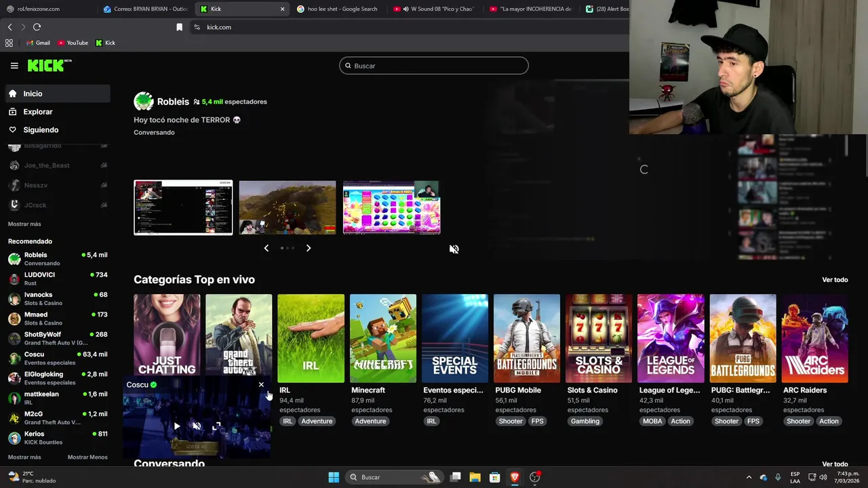Select the candy slots stream thumbnail
This screenshot has width=868, height=488.
[392, 207]
